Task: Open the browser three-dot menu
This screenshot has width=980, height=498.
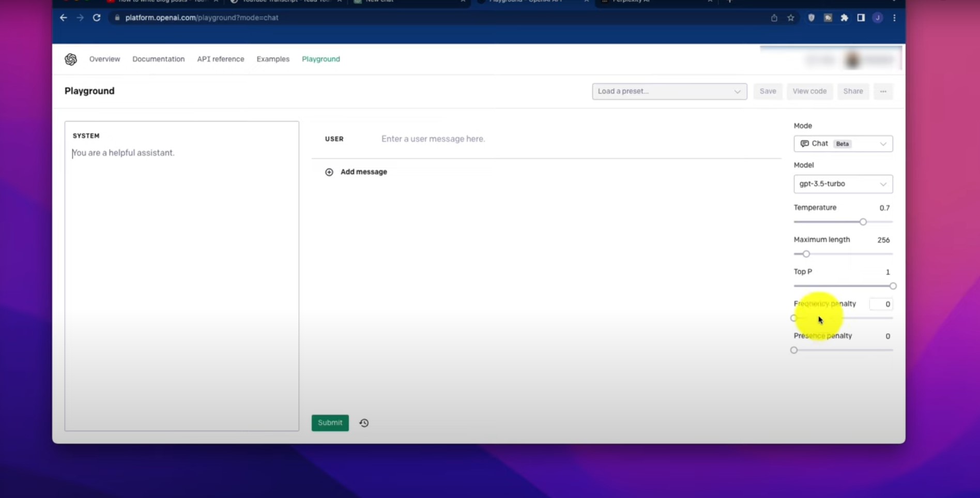Action: (894, 18)
